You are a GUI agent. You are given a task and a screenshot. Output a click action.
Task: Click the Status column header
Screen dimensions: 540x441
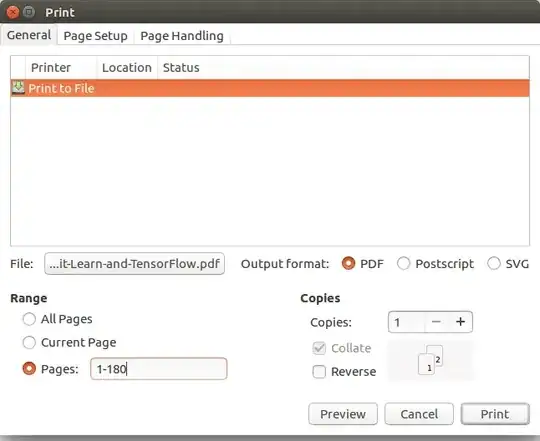[343, 67]
